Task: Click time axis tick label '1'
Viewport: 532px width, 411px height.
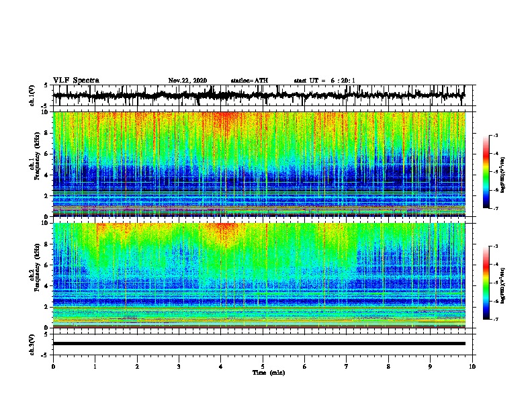Action: pos(95,366)
